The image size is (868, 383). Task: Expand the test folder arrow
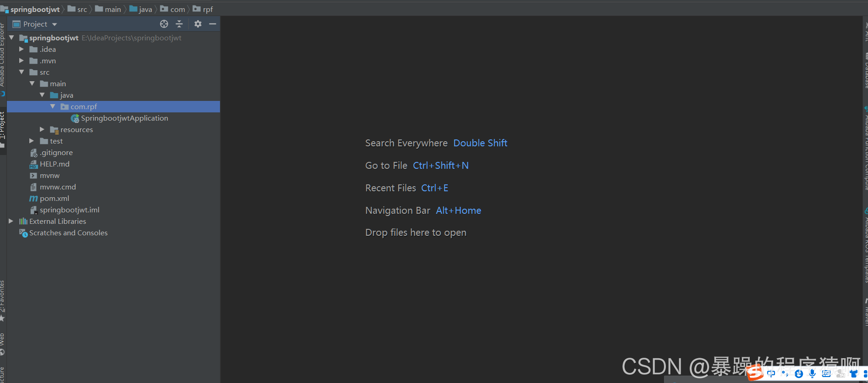tap(32, 141)
